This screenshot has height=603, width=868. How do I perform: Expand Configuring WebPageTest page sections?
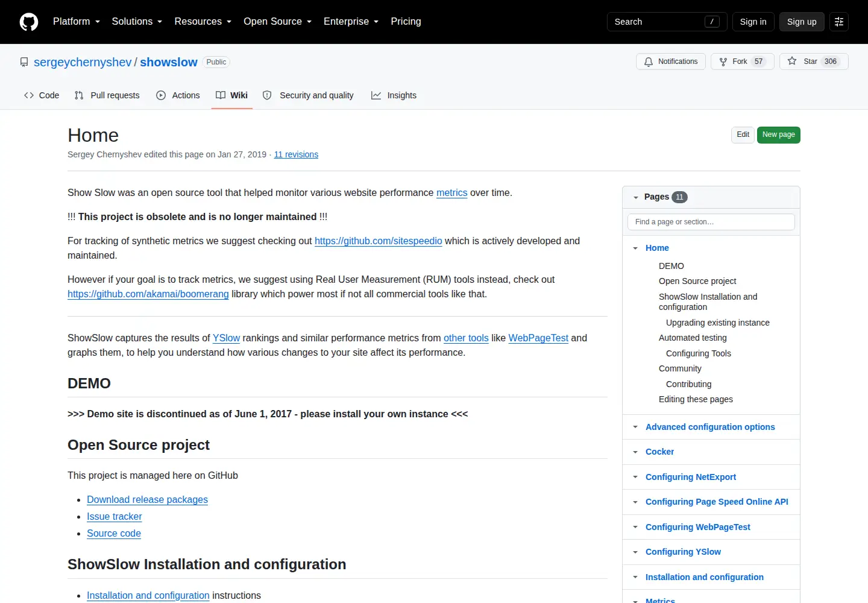click(x=635, y=527)
